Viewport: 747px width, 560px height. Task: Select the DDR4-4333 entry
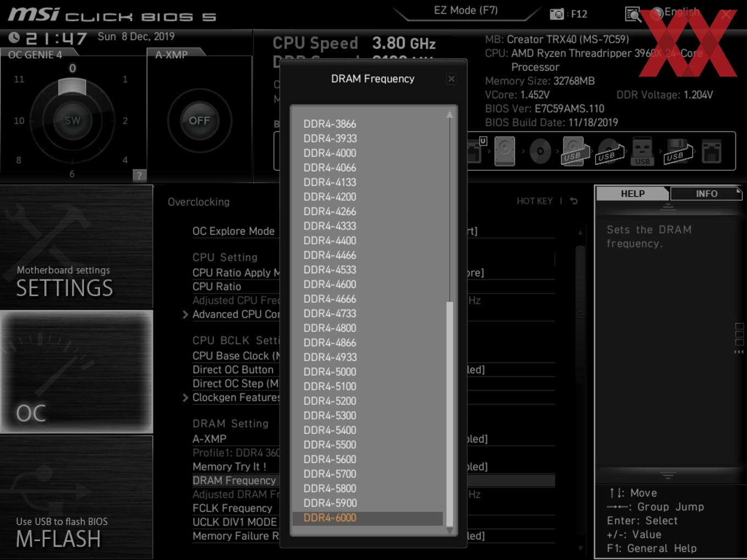330,226
